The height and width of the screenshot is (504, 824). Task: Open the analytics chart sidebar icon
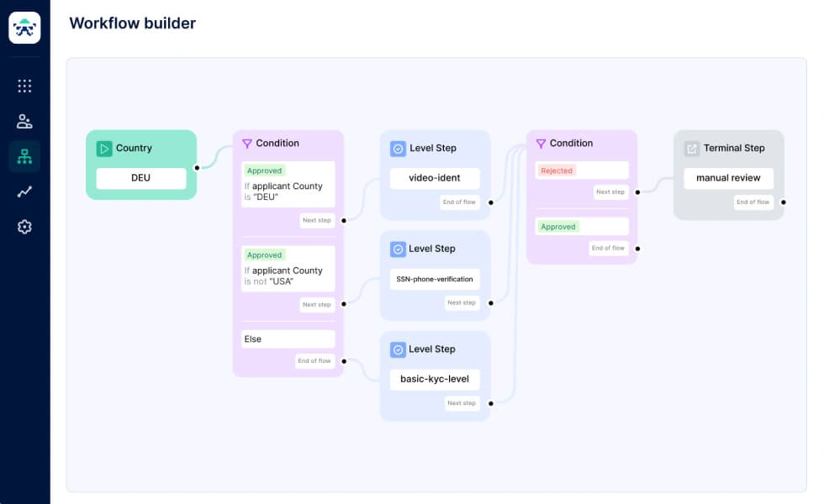point(24,192)
